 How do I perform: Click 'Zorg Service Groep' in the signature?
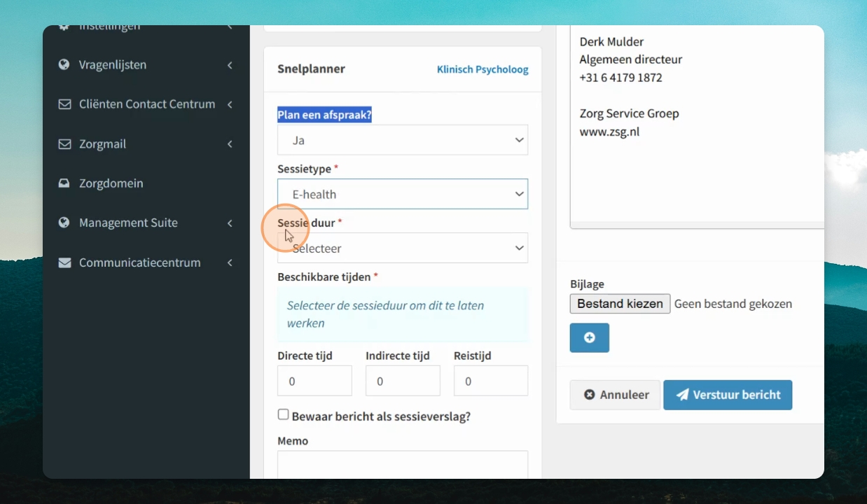pos(629,113)
